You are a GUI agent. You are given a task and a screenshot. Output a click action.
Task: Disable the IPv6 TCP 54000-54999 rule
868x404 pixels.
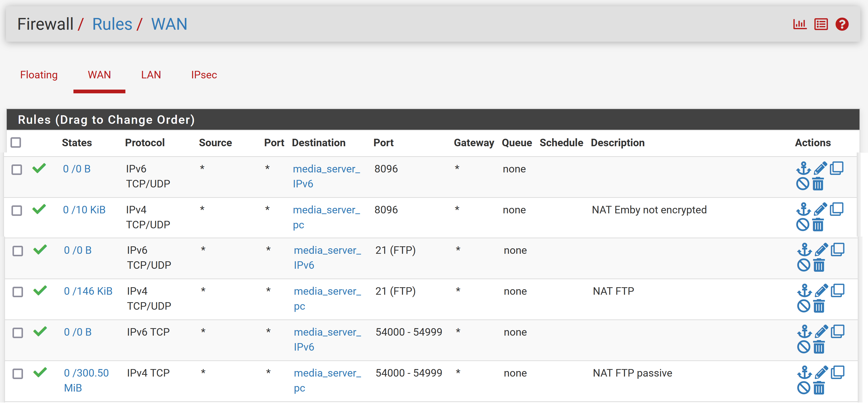click(804, 347)
